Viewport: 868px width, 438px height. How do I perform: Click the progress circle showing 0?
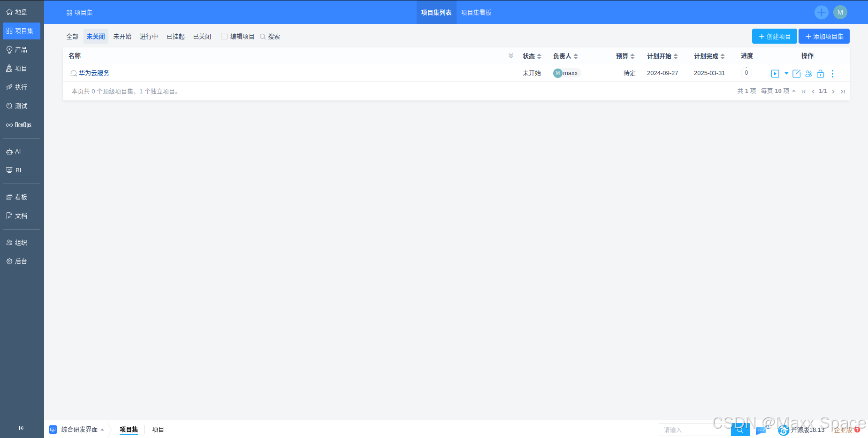[x=746, y=73]
